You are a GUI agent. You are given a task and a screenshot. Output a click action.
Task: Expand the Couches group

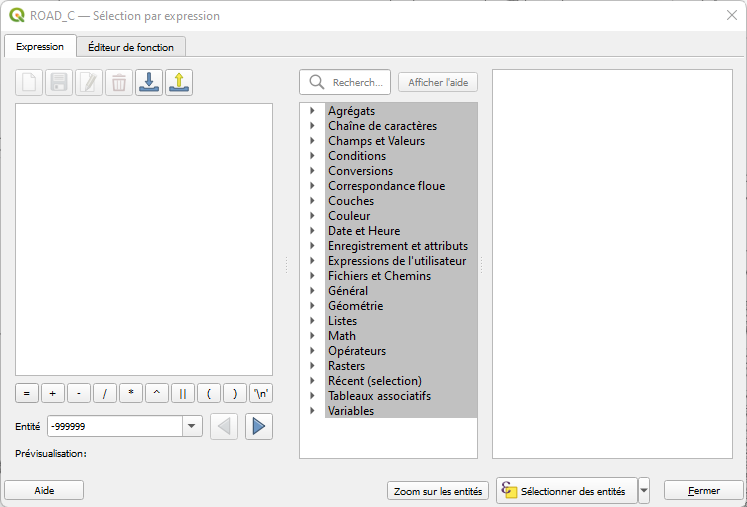click(x=312, y=201)
